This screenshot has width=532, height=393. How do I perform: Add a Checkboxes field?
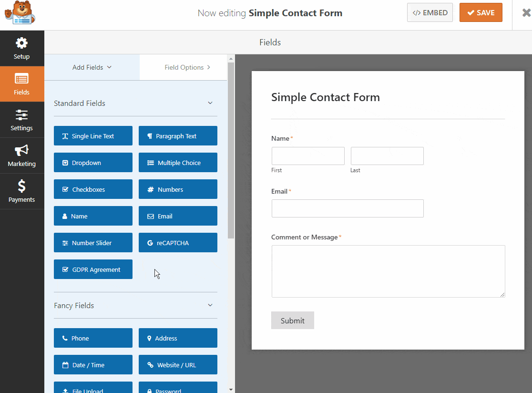(93, 189)
